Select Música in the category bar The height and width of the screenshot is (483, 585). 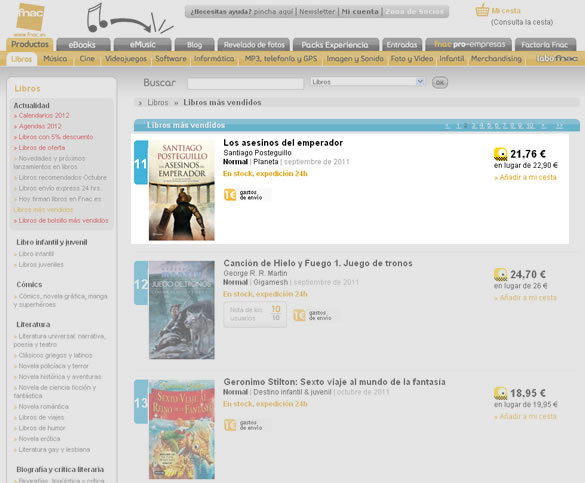pyautogui.click(x=55, y=59)
